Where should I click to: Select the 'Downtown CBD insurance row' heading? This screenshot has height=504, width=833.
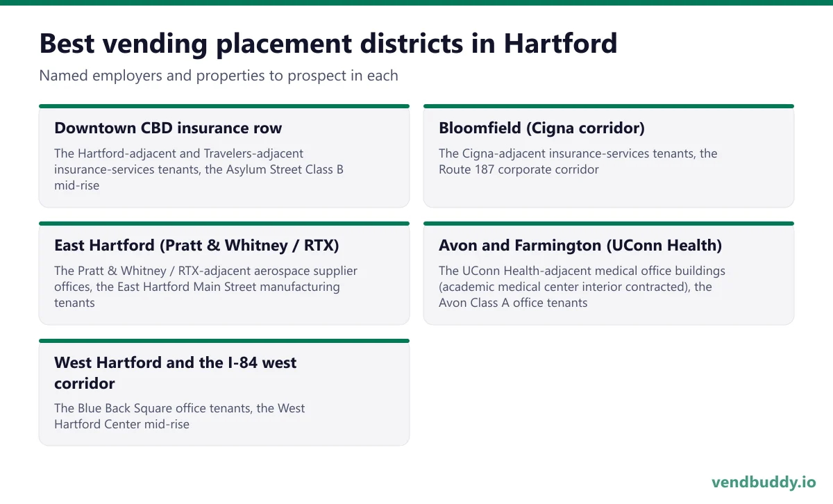[x=168, y=128]
